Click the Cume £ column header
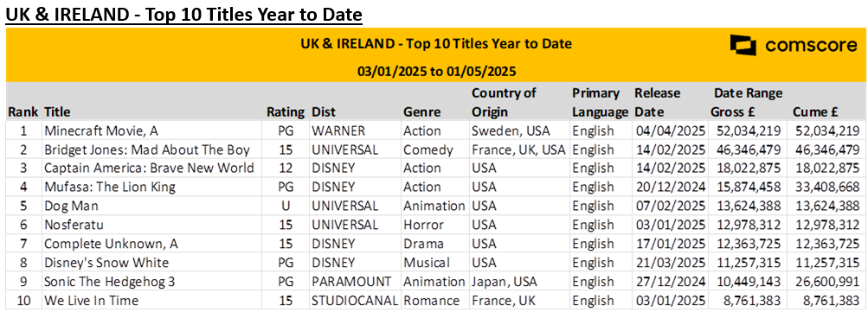This screenshot has width=868, height=312. point(814,112)
